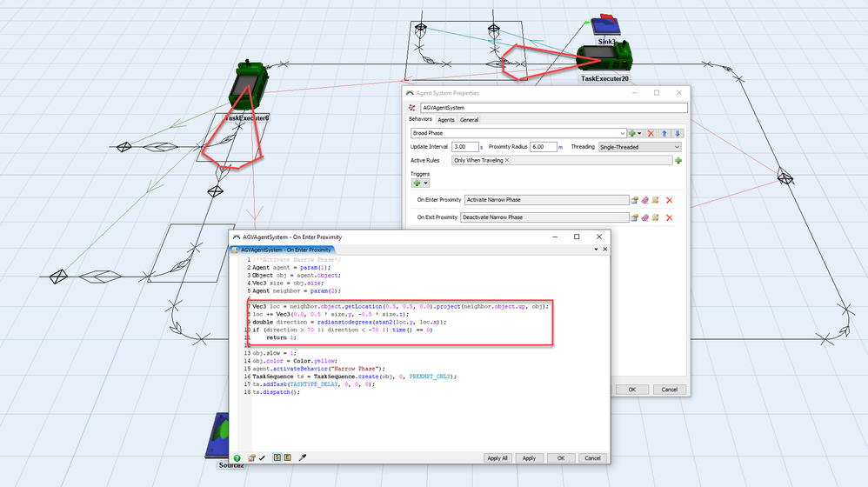Switch to the Agents tab
The height and width of the screenshot is (487, 868).
click(445, 119)
